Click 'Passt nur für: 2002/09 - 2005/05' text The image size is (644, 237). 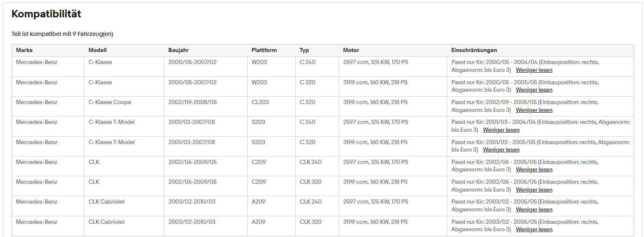493,102
